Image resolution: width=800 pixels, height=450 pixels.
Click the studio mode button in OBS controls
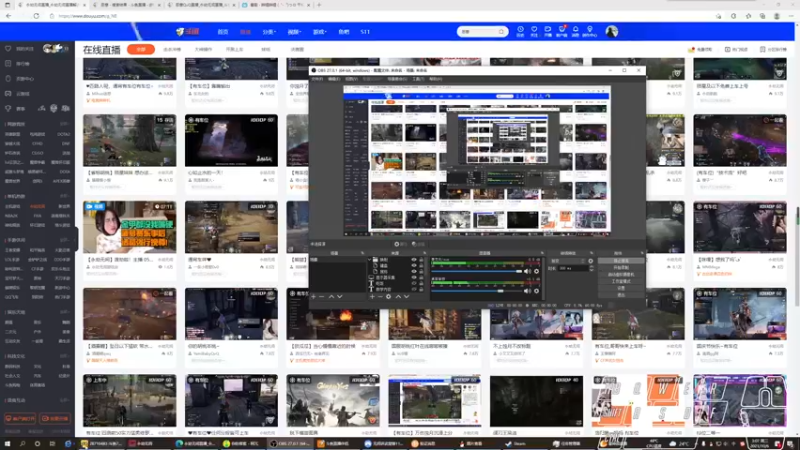coord(621,281)
